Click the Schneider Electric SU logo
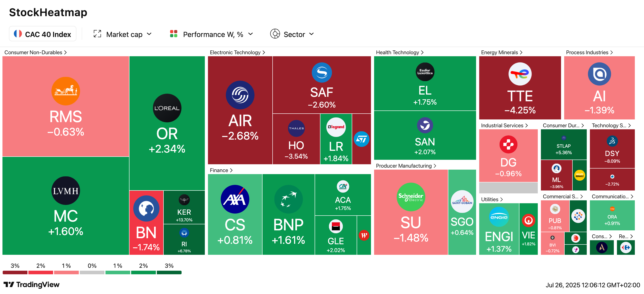This screenshot has width=644, height=294. pos(411,197)
